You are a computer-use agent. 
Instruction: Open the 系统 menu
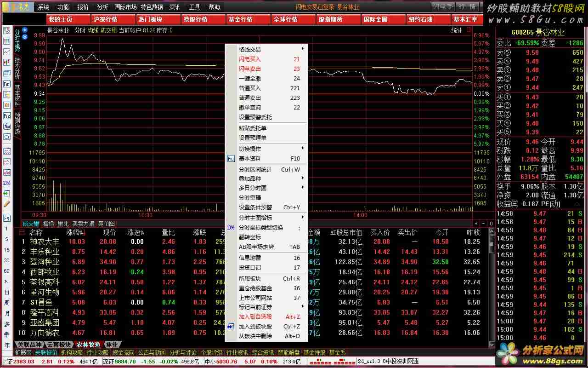click(44, 7)
